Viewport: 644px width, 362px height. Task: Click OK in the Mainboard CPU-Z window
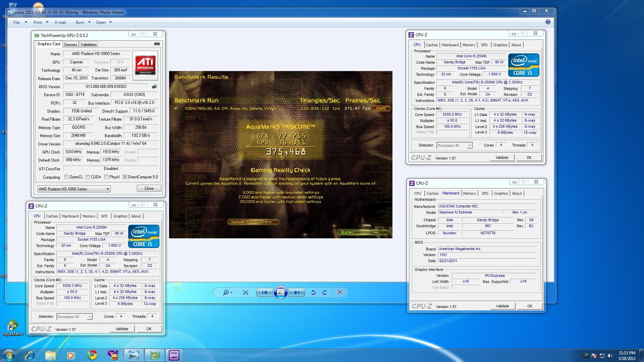(x=530, y=306)
